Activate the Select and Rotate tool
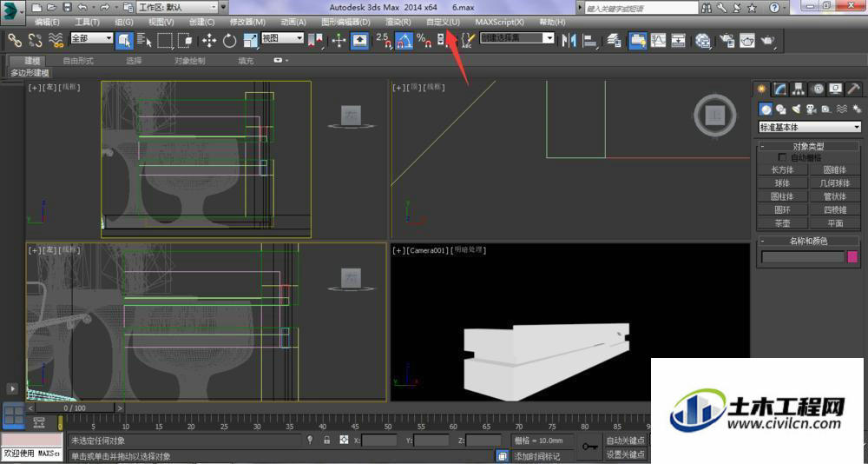Screen dimensions: 868x464 pyautogui.click(x=229, y=41)
